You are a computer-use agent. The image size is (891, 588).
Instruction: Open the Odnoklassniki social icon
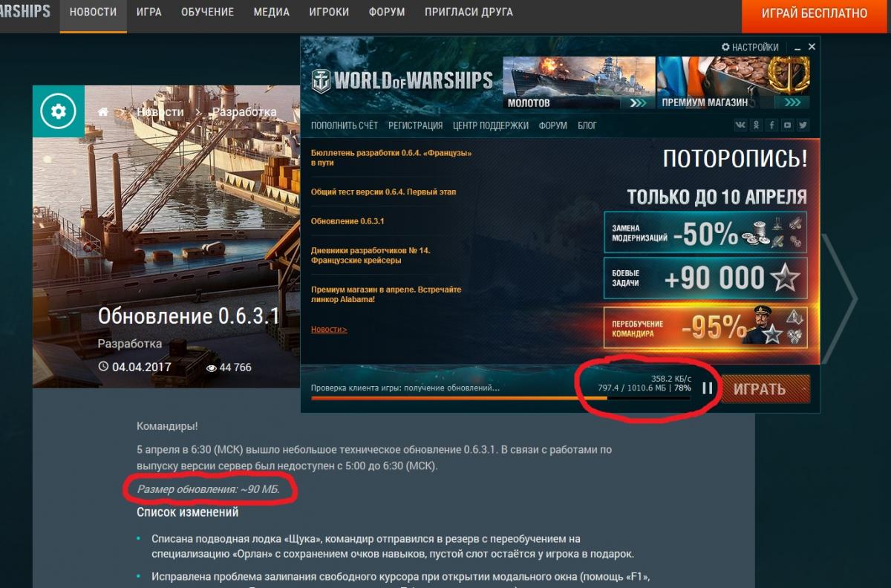757,125
